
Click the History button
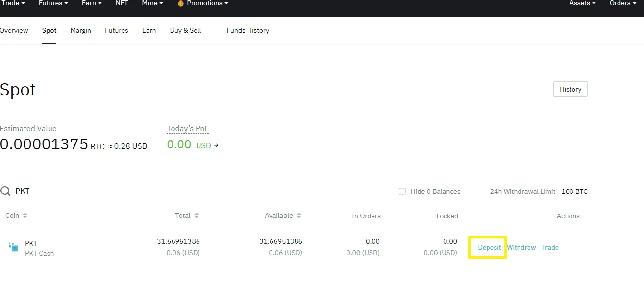[570, 89]
